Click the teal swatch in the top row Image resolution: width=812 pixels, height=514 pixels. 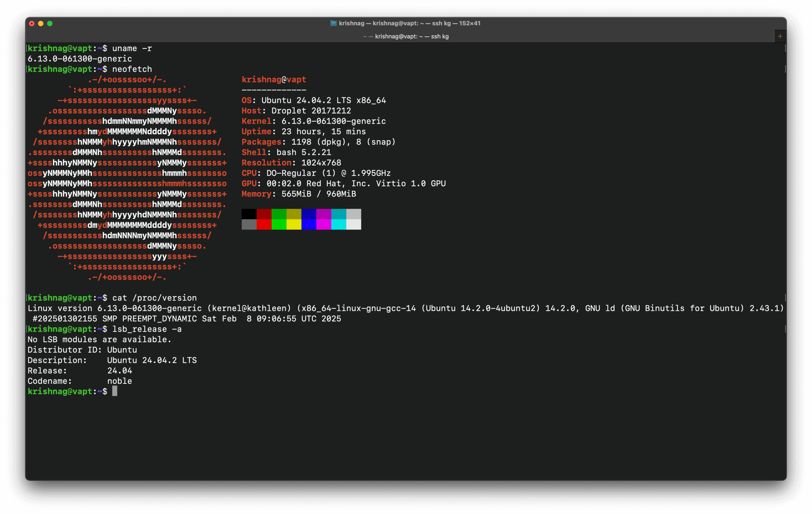[x=339, y=214]
